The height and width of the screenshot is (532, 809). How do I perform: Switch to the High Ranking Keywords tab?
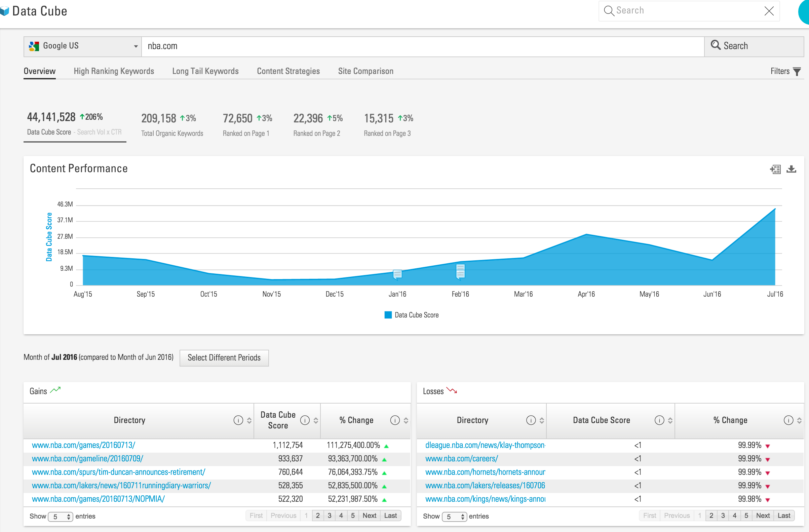click(114, 71)
